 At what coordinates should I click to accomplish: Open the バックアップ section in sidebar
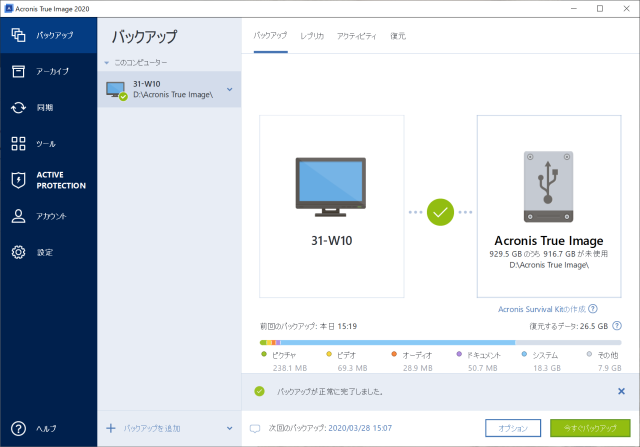48,35
